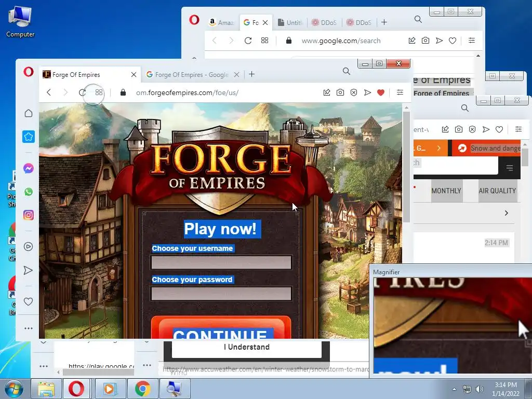Open ad blocker shield in front window
The image size is (532, 399).
354,92
